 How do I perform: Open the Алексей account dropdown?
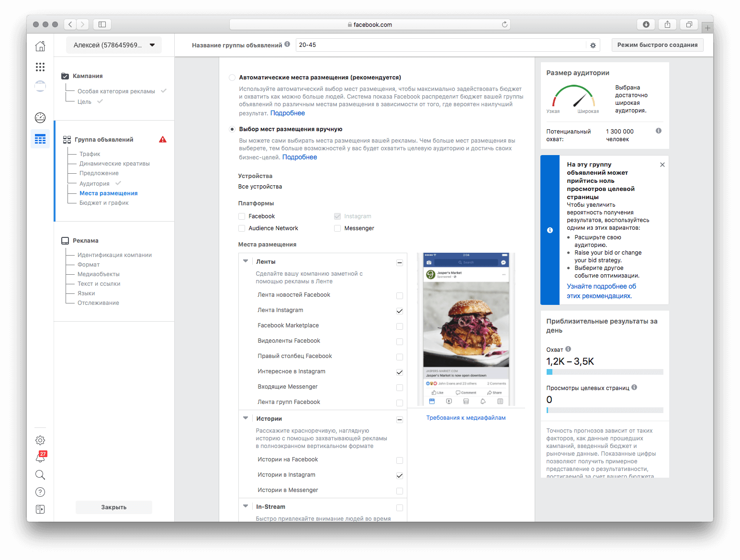point(114,45)
